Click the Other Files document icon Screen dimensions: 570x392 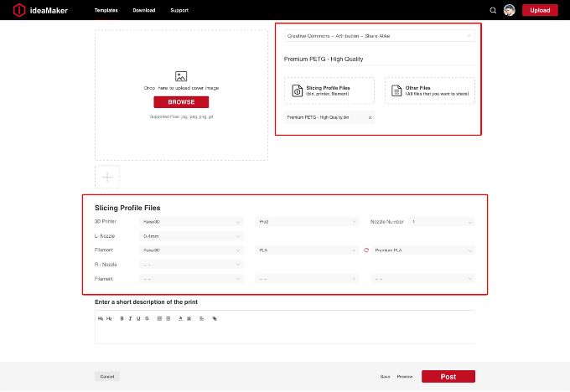click(396, 90)
